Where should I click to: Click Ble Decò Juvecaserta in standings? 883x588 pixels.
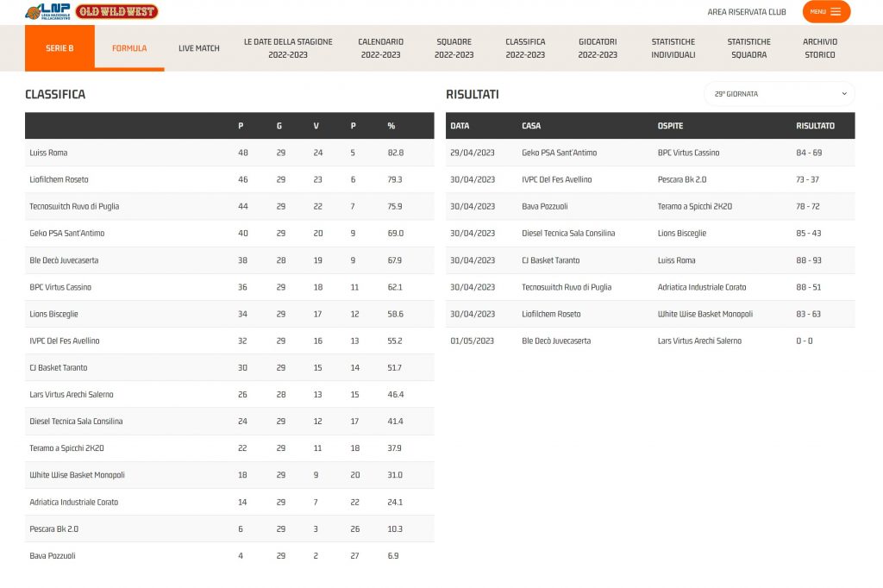64,260
